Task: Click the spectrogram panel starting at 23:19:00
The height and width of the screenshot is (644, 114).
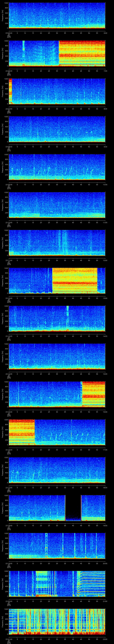Action: point(57,546)
